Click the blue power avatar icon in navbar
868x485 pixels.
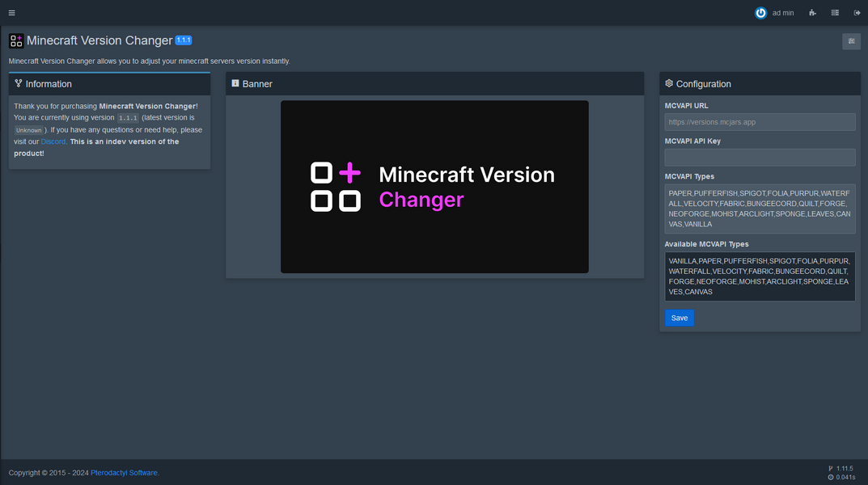tap(760, 12)
